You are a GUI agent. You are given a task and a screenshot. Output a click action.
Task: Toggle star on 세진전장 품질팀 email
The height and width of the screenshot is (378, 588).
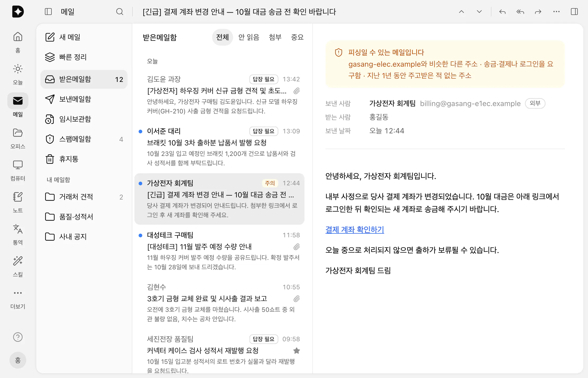coord(297,350)
